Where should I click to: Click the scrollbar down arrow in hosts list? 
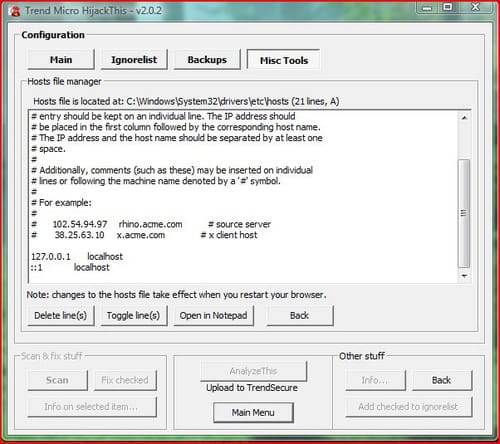(464, 276)
